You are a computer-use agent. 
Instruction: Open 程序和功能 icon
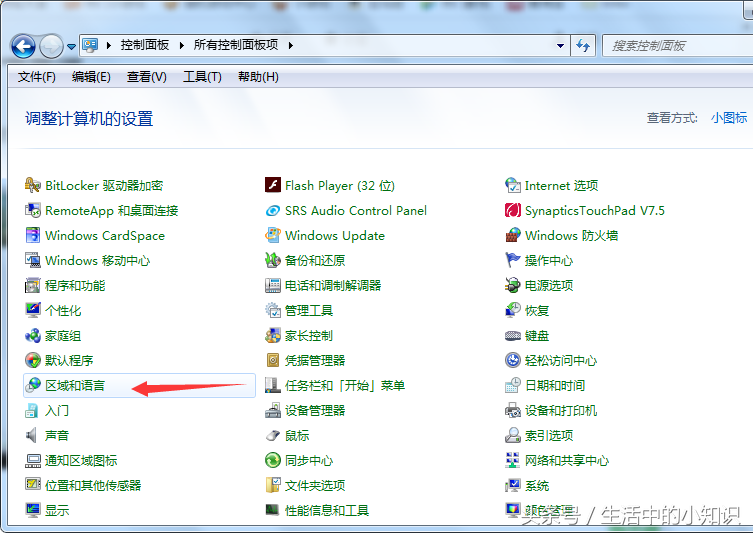point(33,285)
